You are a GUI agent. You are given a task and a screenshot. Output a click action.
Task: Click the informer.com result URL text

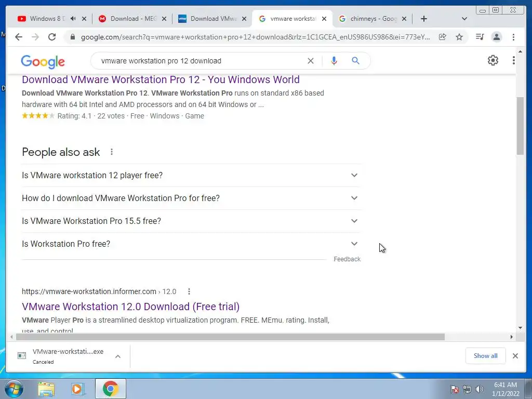[99, 291]
